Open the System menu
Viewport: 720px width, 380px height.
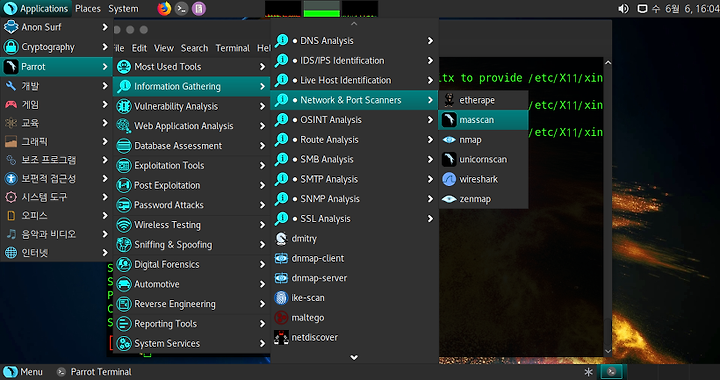[x=123, y=9]
